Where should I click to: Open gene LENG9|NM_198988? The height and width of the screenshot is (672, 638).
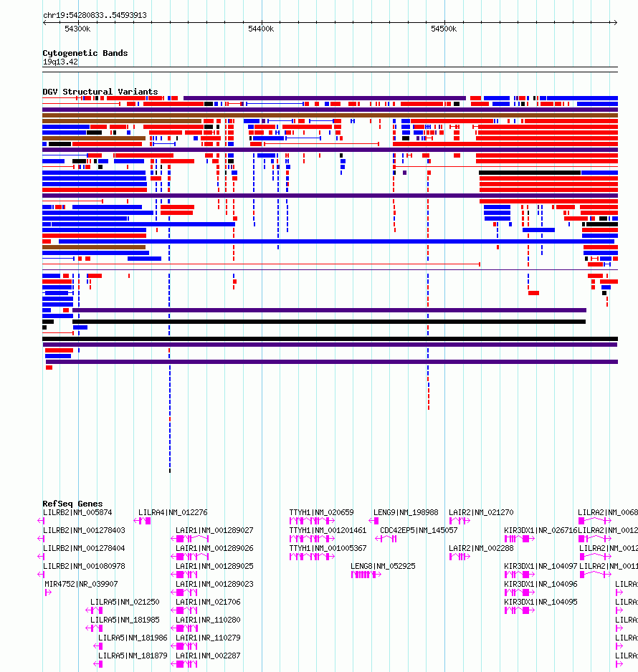406,512
